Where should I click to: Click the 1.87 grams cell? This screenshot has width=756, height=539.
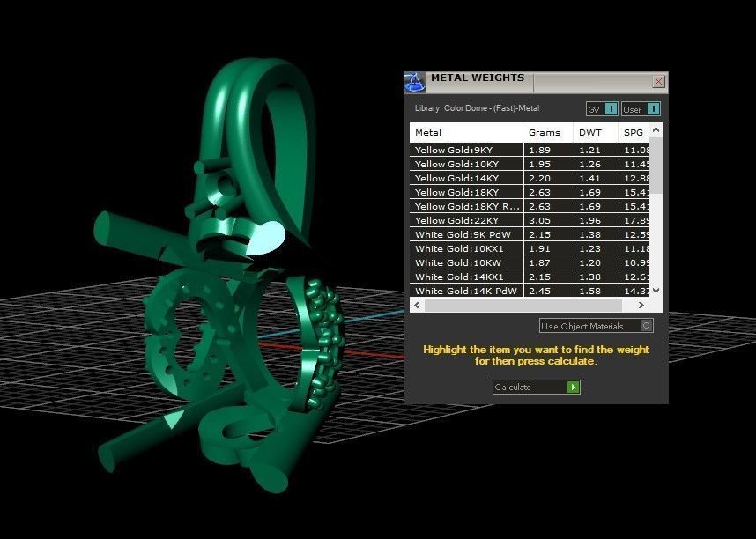tap(549, 262)
